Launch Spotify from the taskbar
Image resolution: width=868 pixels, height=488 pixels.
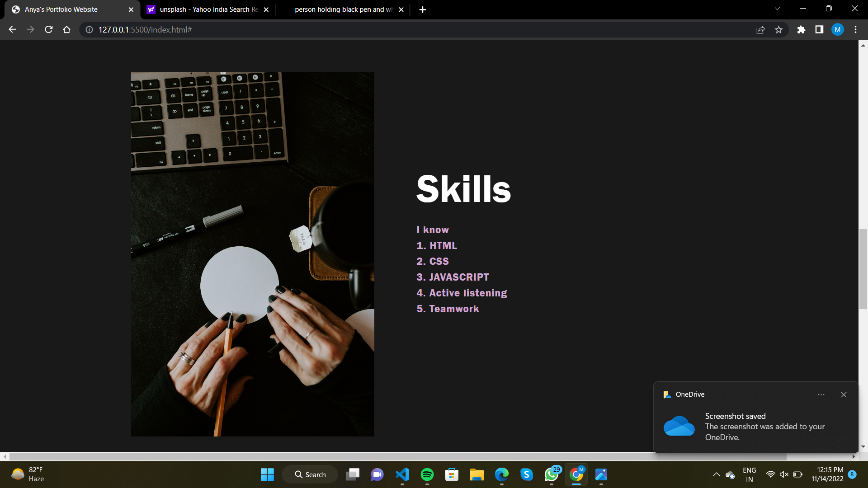pos(427,474)
